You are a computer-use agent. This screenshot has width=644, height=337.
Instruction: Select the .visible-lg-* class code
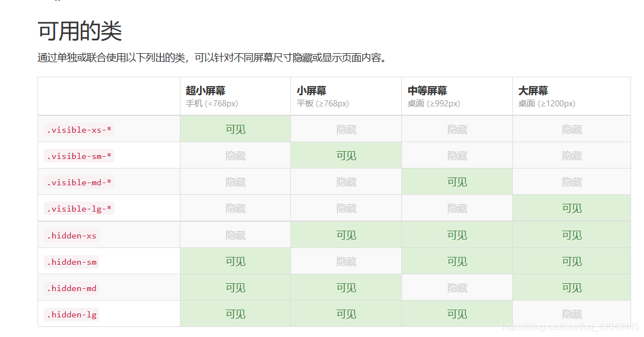[79, 209]
